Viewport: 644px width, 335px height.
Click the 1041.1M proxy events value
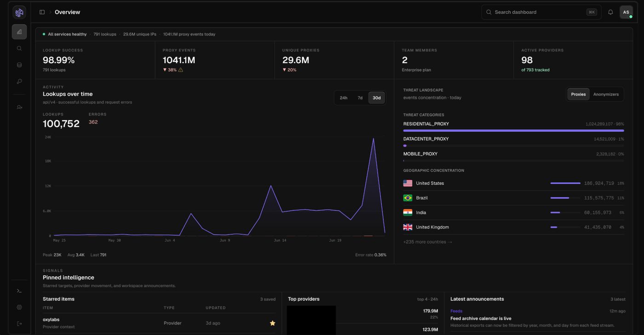(x=179, y=60)
